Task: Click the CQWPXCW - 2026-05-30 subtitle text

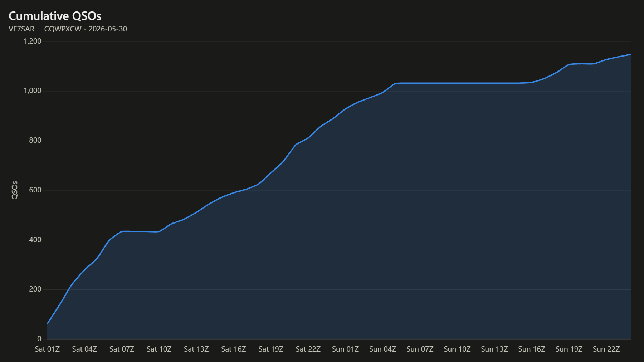Action: 86,29
